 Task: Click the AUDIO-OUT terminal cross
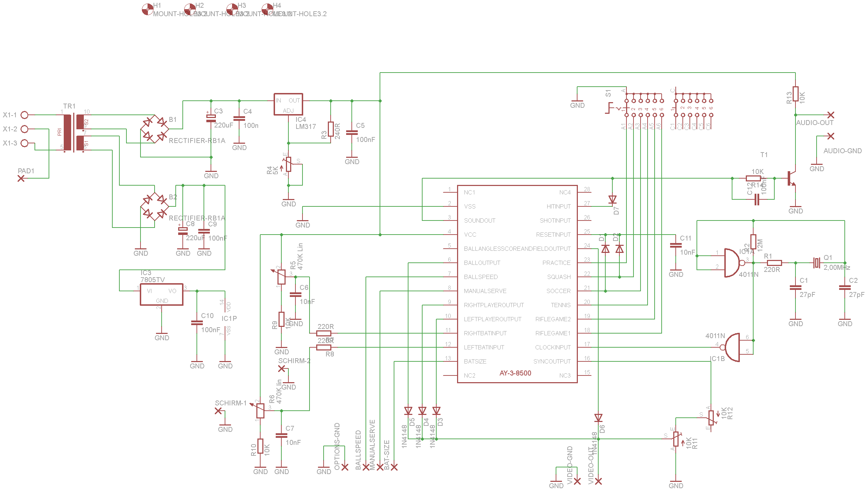click(831, 115)
